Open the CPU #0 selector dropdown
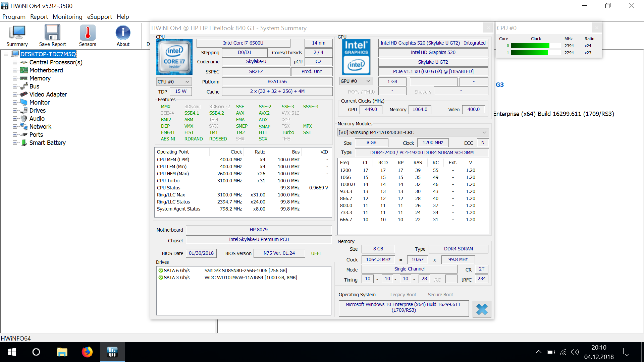This screenshot has width=644, height=362. tap(174, 82)
